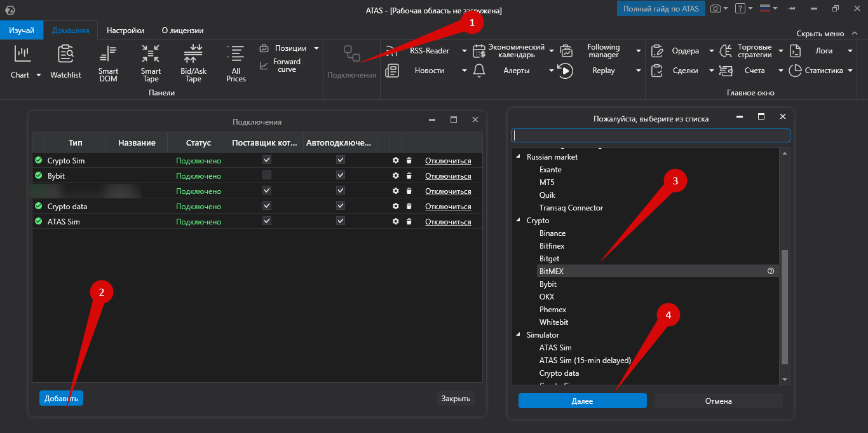Open settings gear for Crypto data row
The width and height of the screenshot is (868, 433).
coord(396,207)
